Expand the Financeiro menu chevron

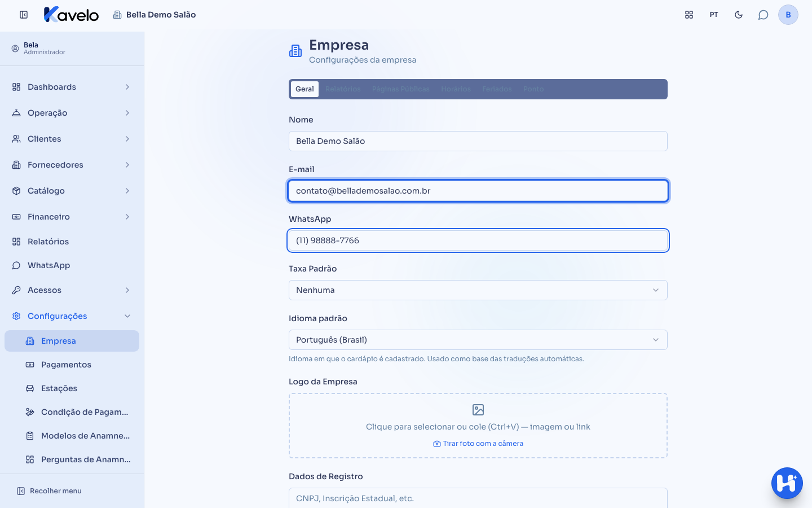pos(127,217)
